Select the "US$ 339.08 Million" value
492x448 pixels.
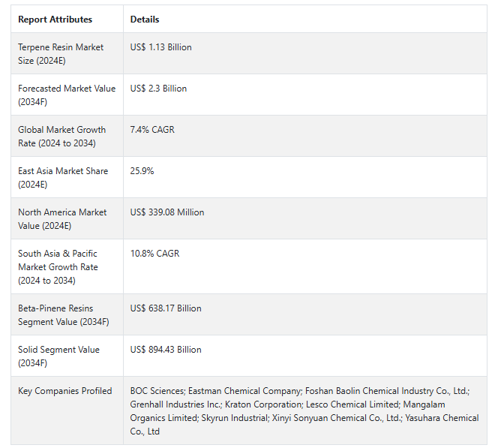coord(167,212)
